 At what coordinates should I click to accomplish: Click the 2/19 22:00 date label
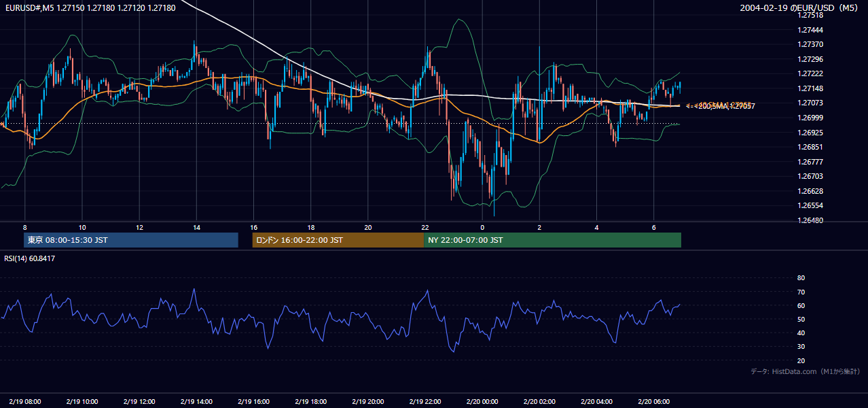click(x=424, y=402)
